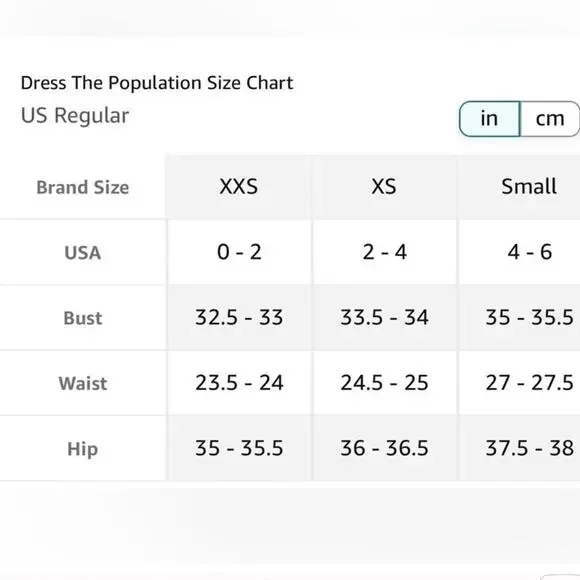Viewport: 580px width, 580px height.
Task: Click the XS waist 24.5 - 25 cell
Action: [x=384, y=383]
